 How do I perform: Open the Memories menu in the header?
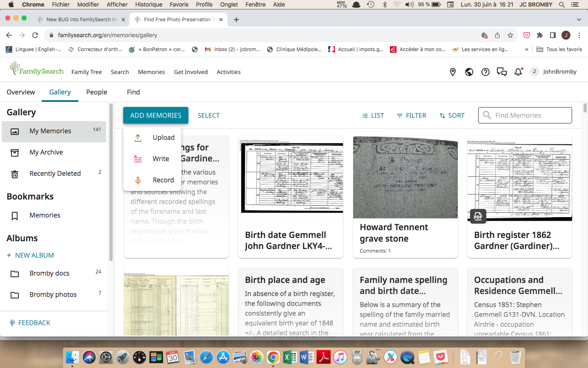point(151,72)
